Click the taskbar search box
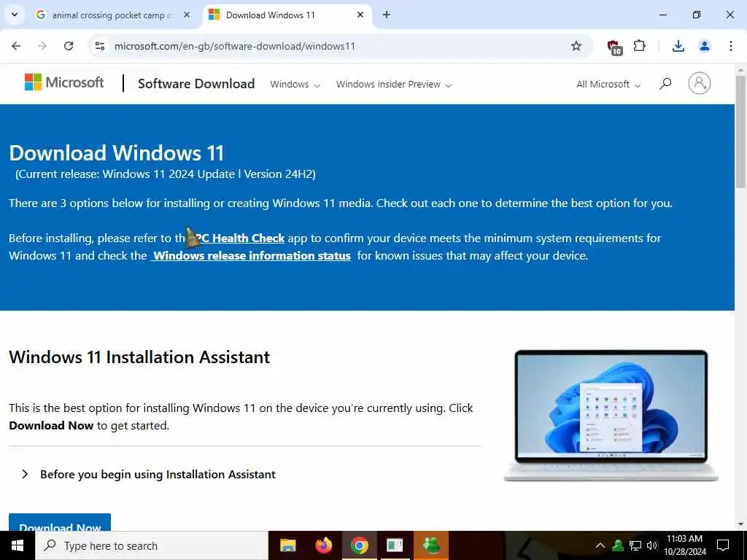 click(x=152, y=545)
